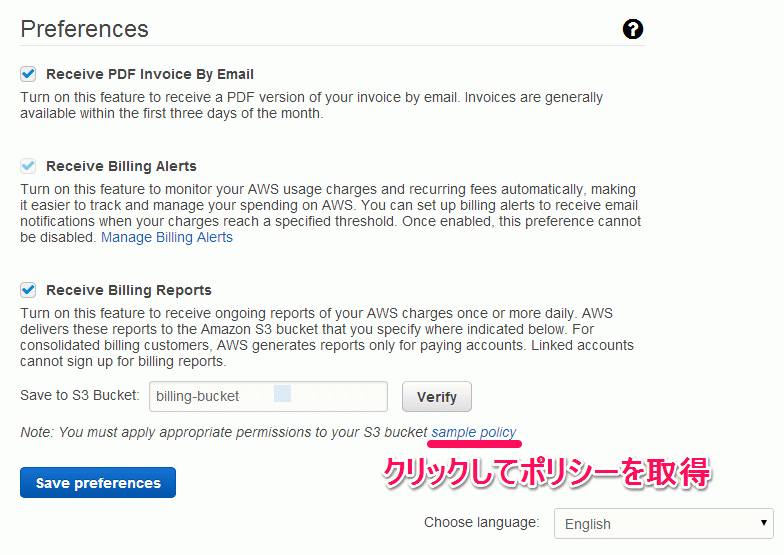
Task: Click the Choose language label
Action: [482, 522]
